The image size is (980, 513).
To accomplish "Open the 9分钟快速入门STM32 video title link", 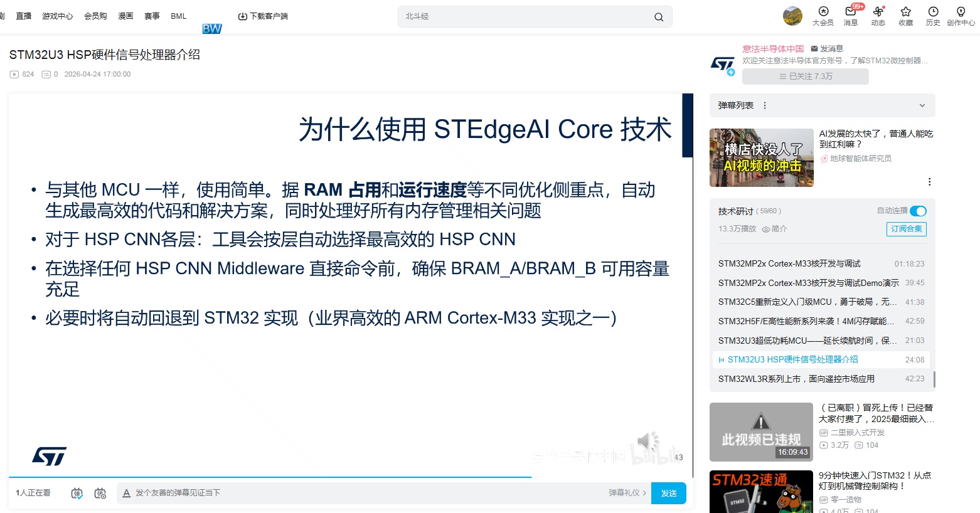I will click(875, 481).
